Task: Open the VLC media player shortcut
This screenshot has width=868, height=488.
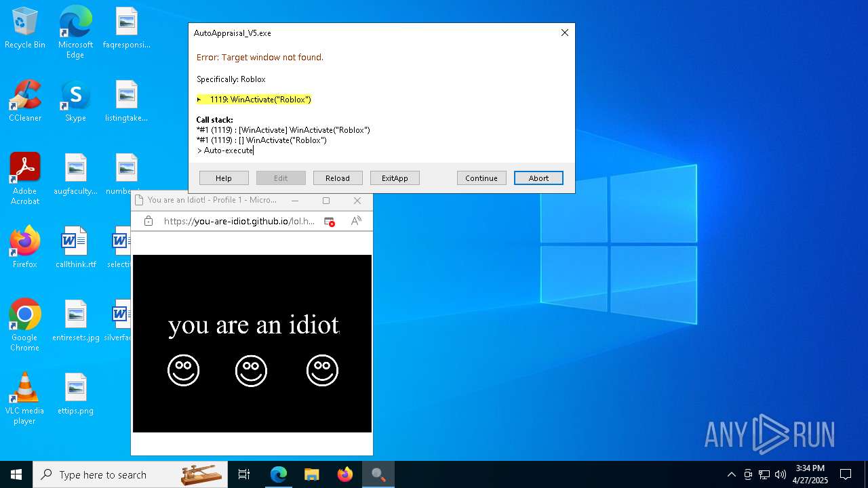Action: (25, 399)
